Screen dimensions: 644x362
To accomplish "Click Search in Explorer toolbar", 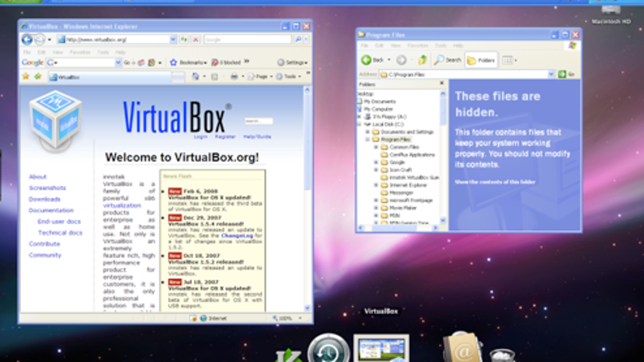I will click(x=448, y=60).
